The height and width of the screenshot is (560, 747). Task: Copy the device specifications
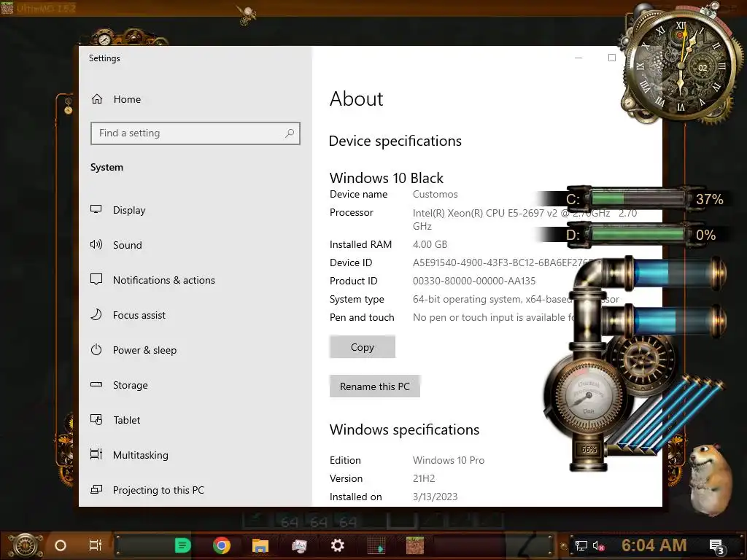pyautogui.click(x=362, y=347)
